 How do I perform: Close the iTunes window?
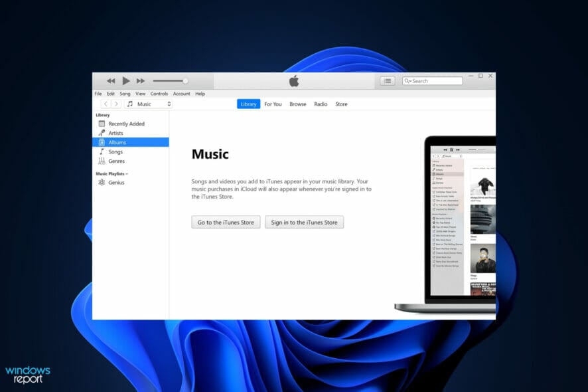[490, 76]
